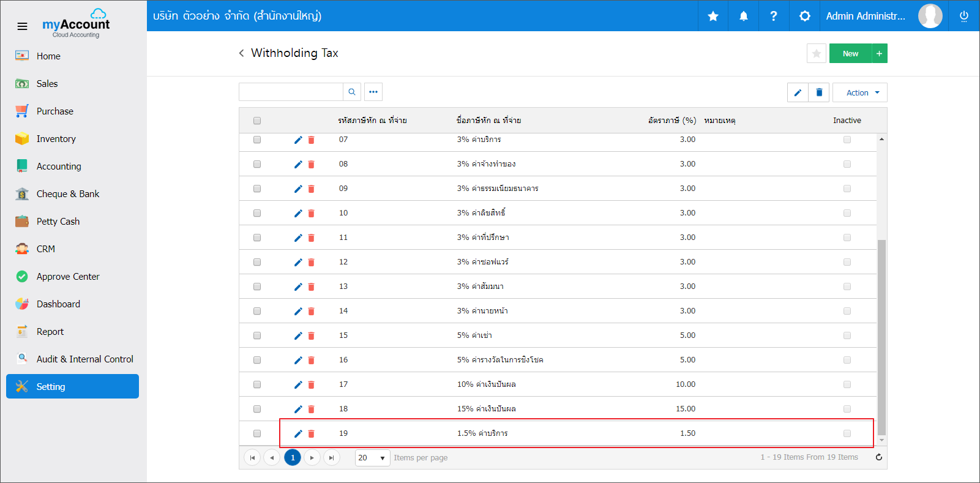
Task: Open the Sales menu
Action: [x=73, y=83]
